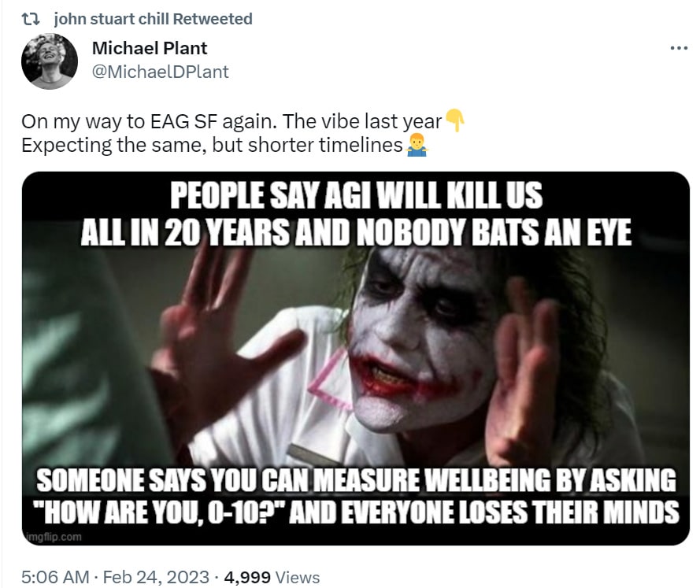The image size is (700, 588).
Task: Open the Joker meme image
Action: point(355,358)
